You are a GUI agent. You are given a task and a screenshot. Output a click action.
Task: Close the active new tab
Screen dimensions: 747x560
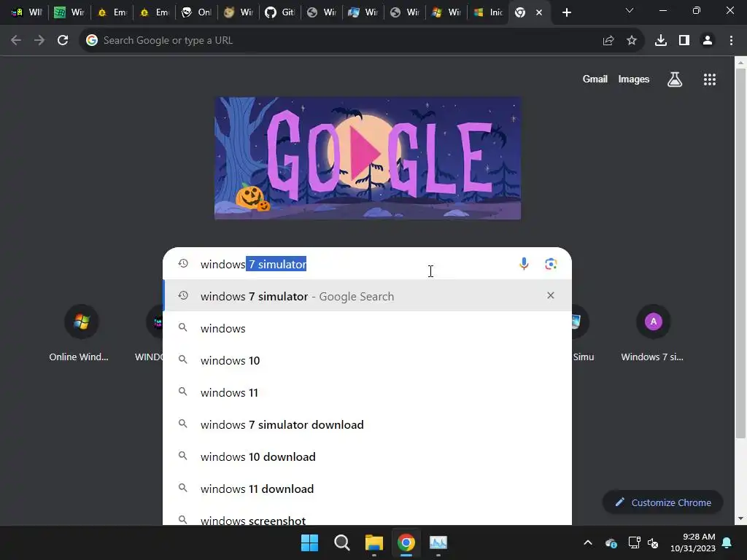tap(539, 12)
